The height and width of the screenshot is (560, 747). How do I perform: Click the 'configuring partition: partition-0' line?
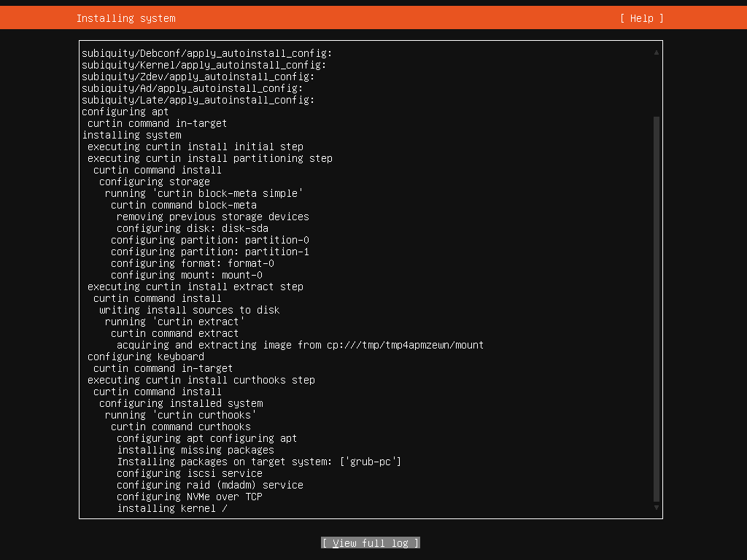(209, 240)
